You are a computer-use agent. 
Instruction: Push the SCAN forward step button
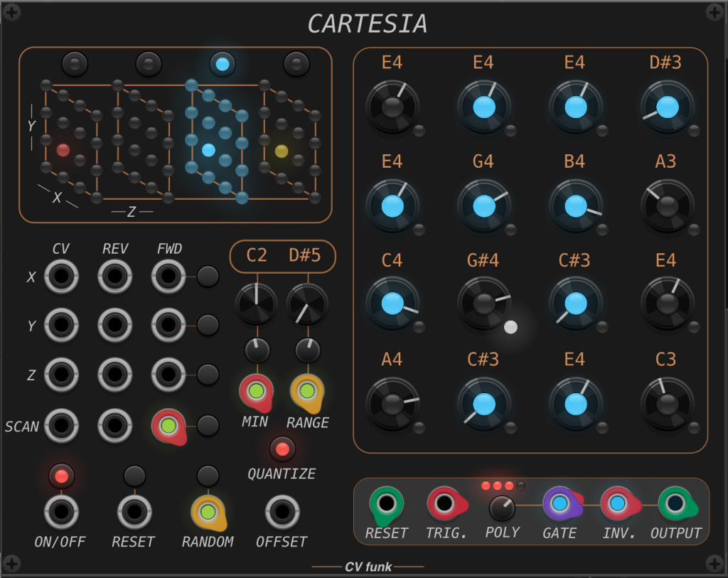pyautogui.click(x=208, y=425)
